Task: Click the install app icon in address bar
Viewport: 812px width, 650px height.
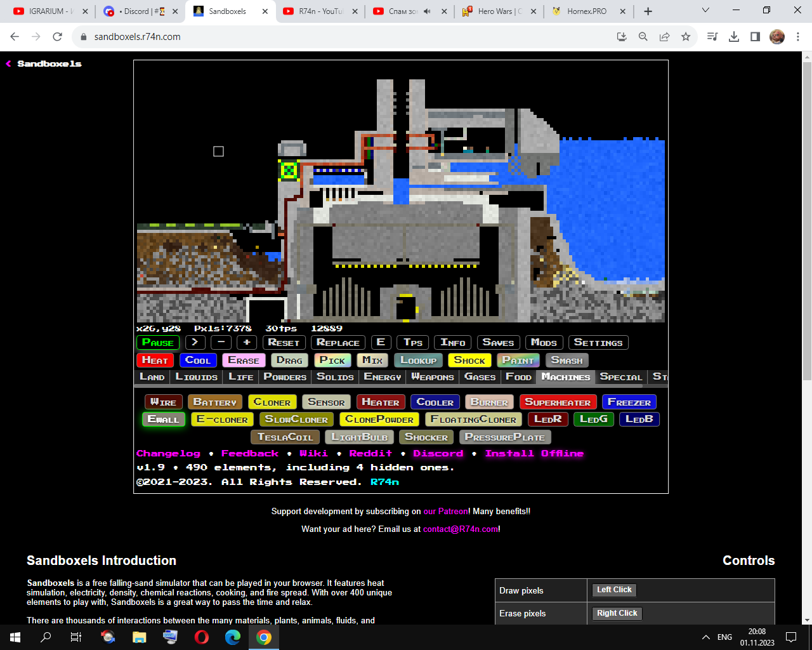Action: click(622, 37)
